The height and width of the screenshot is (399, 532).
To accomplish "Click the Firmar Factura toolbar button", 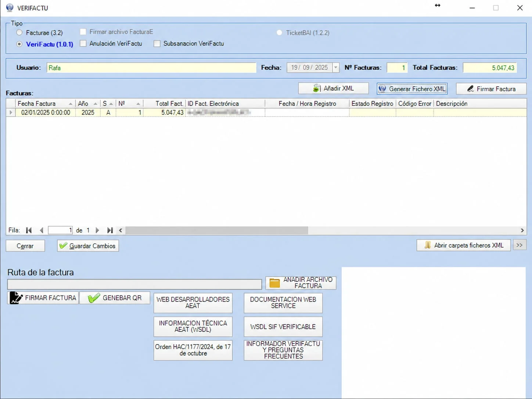I will tap(491, 89).
